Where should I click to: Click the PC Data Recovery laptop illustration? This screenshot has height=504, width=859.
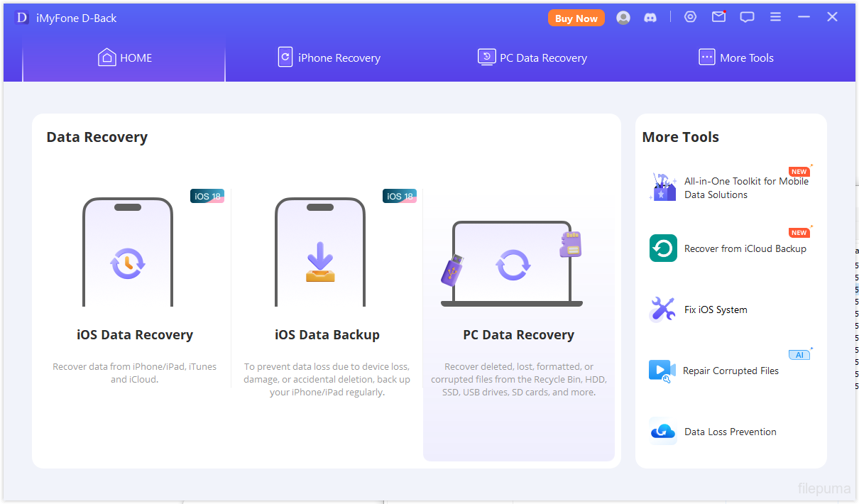(x=512, y=263)
